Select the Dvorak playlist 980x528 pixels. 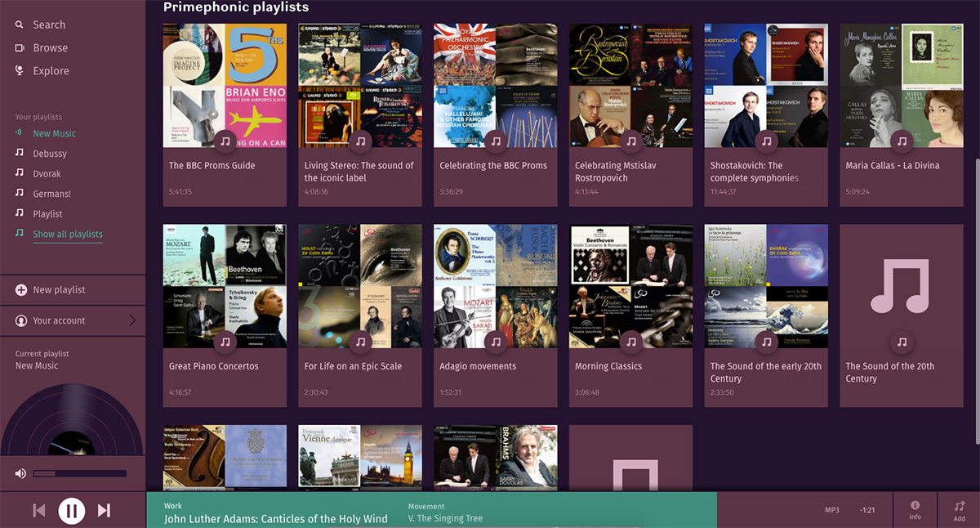[x=47, y=174]
